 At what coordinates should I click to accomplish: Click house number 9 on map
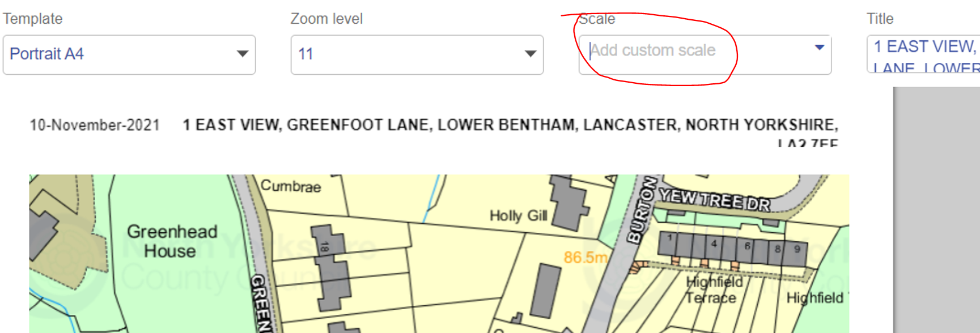point(797,249)
